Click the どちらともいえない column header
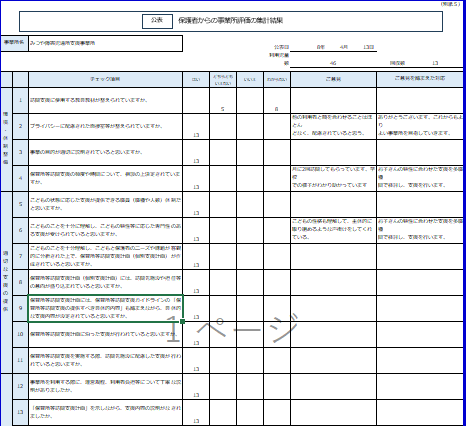 tap(223, 80)
